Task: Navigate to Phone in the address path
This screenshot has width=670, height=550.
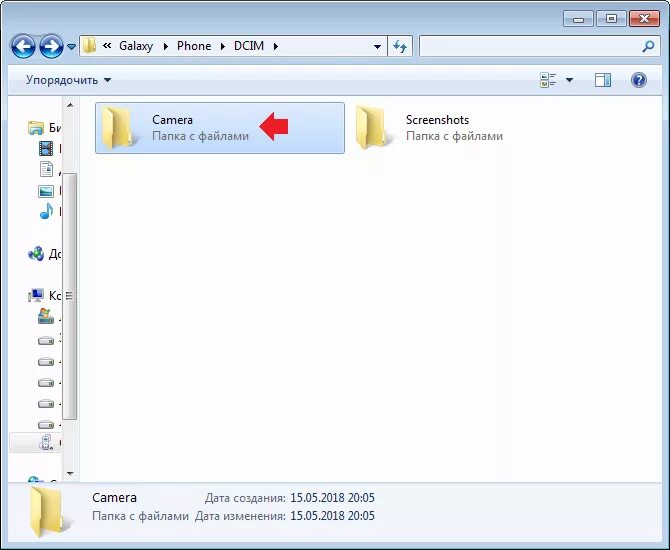Action: click(x=194, y=46)
